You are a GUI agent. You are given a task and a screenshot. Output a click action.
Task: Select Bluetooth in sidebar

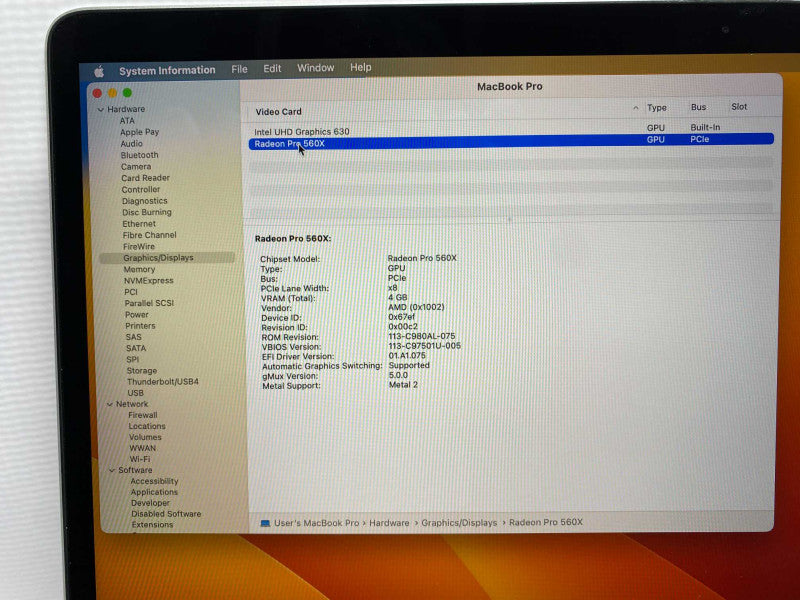pos(139,155)
